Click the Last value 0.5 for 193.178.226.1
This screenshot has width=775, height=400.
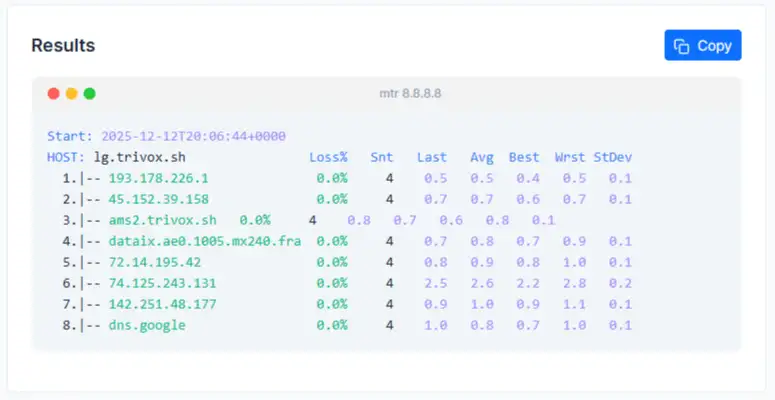point(435,178)
